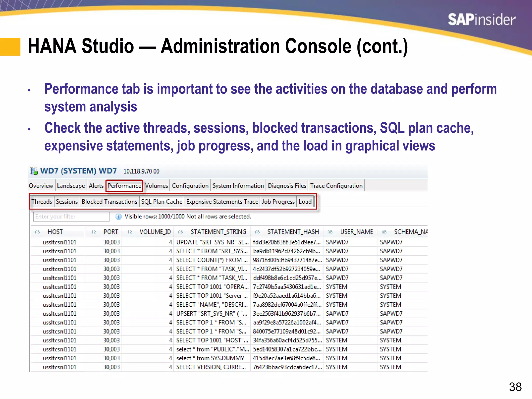Open the Blocked Transactions sub-tab
The image size is (532, 399).
coord(110,202)
